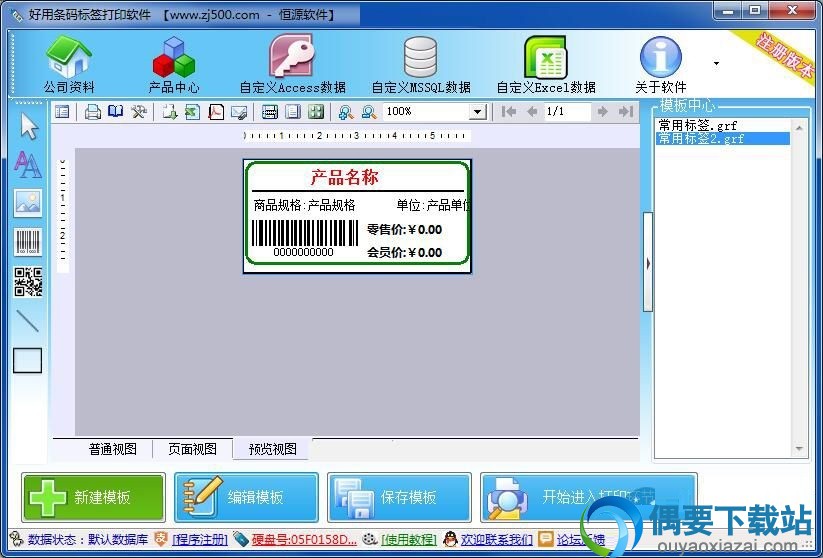Click the 商品规格:产品规格 text
The width and height of the screenshot is (823, 558).
(x=304, y=205)
